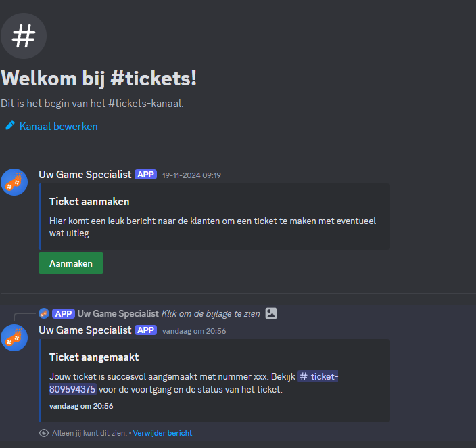Click username Uw Game Specialist in the reply preview
Viewport: 476px width, 448px height.
118,313
